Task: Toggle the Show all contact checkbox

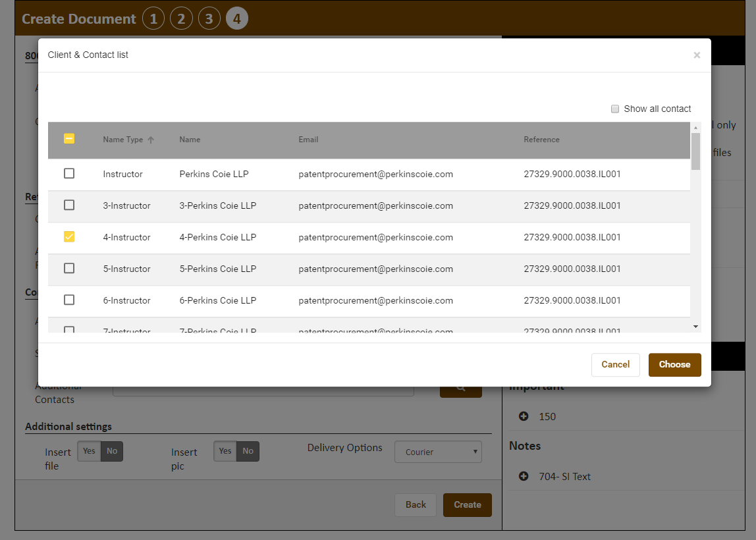Action: (614, 109)
